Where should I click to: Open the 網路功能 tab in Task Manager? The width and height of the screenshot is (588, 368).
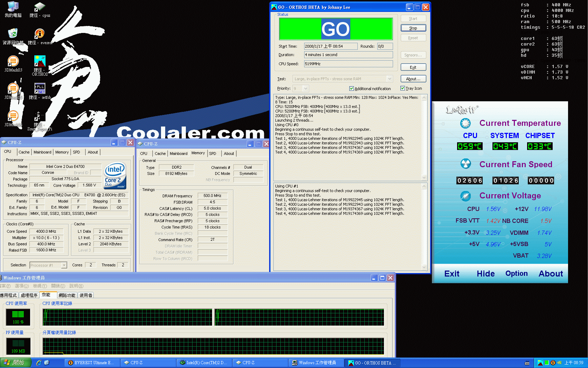(67, 295)
